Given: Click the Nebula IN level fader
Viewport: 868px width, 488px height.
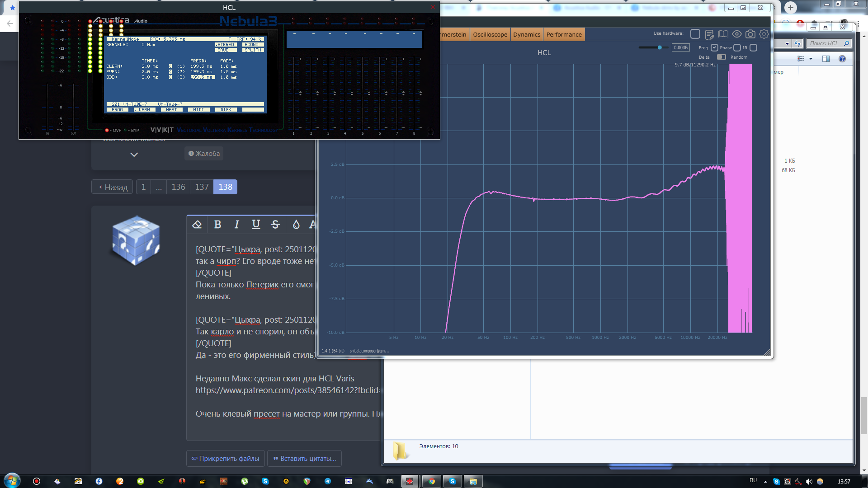Looking at the screenshot, I should [x=47, y=107].
